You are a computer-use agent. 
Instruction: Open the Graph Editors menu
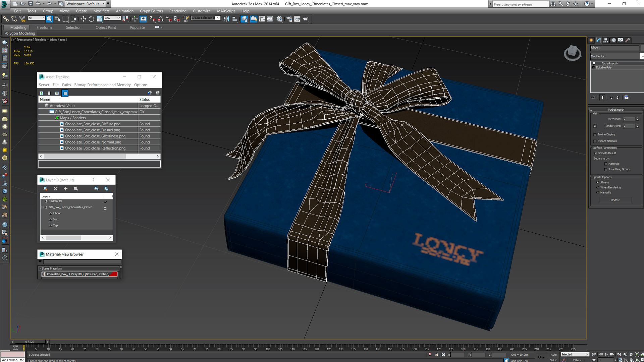(x=151, y=11)
